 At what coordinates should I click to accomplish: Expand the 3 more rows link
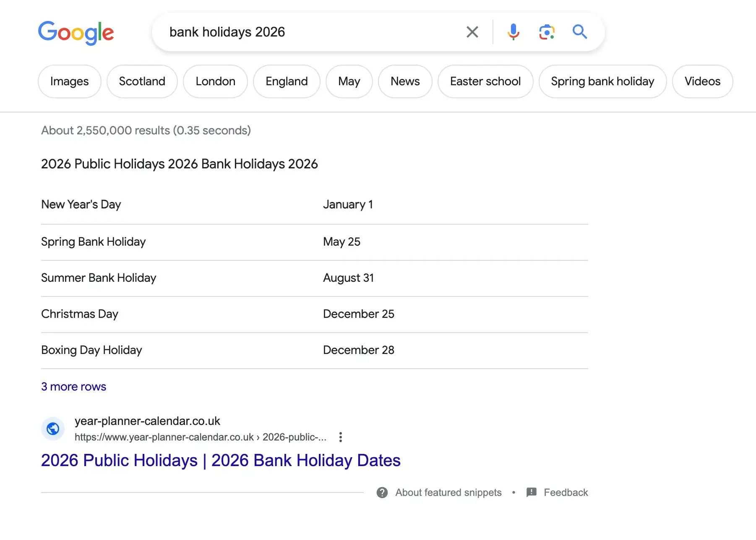[74, 387]
